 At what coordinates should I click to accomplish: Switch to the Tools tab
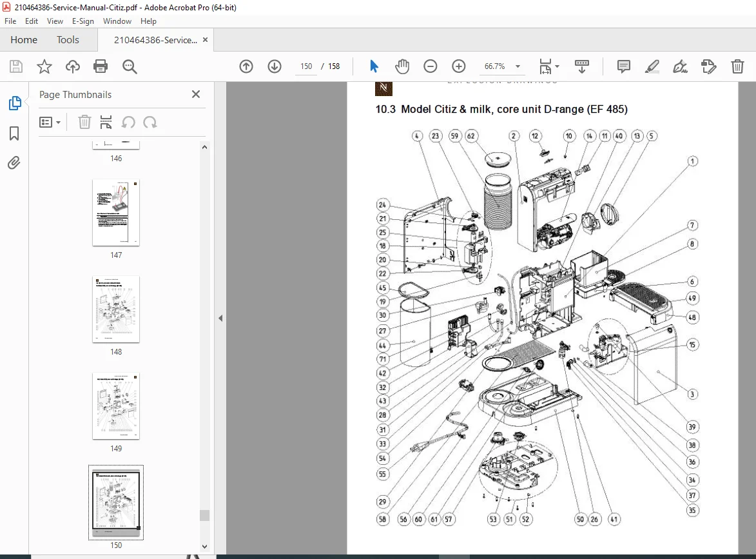coord(68,39)
